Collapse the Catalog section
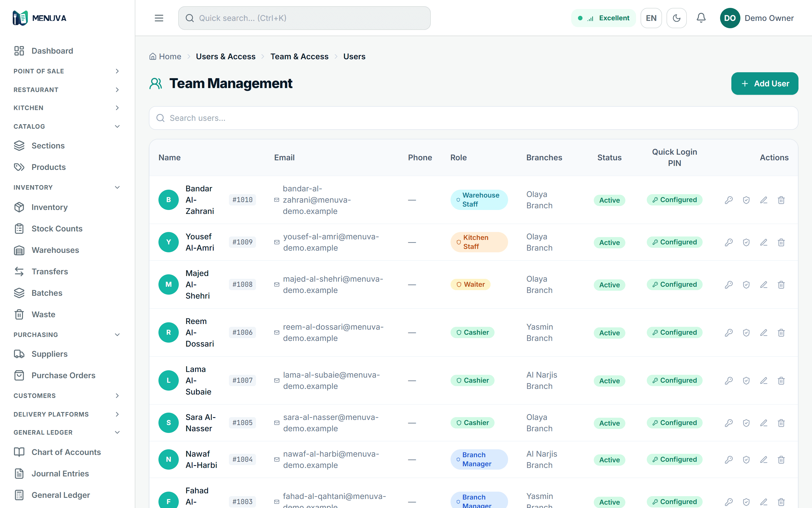Screen dimensions: 812x508 [x=67, y=126]
